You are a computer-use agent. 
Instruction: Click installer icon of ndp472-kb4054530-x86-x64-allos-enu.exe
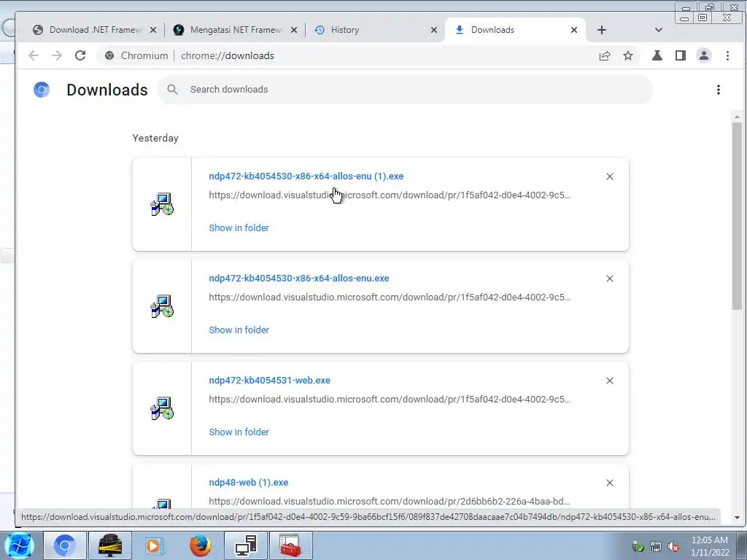162,306
